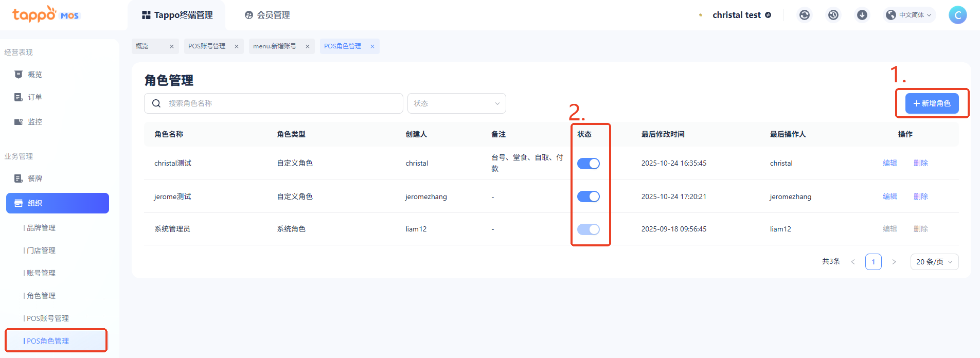Switch to the 会员管理 top tab

pos(268,15)
